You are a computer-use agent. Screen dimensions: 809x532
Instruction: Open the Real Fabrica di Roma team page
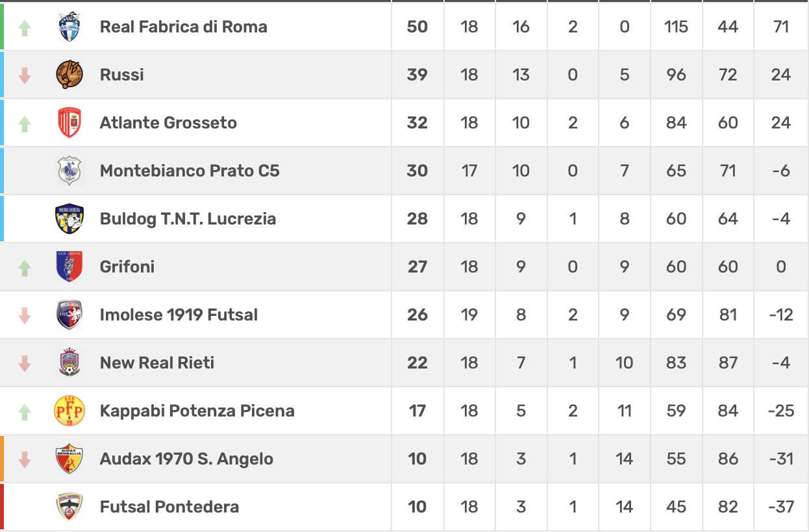(x=183, y=27)
